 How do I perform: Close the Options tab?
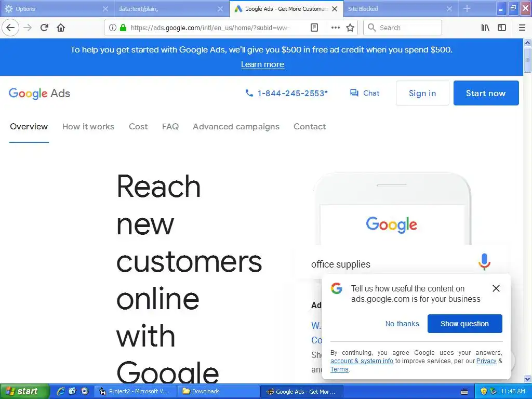105,9
